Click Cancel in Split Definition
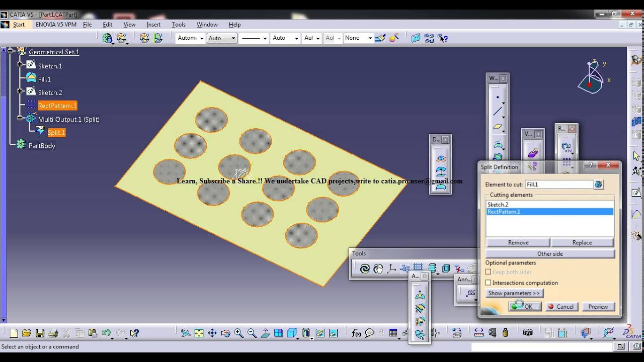 click(561, 306)
